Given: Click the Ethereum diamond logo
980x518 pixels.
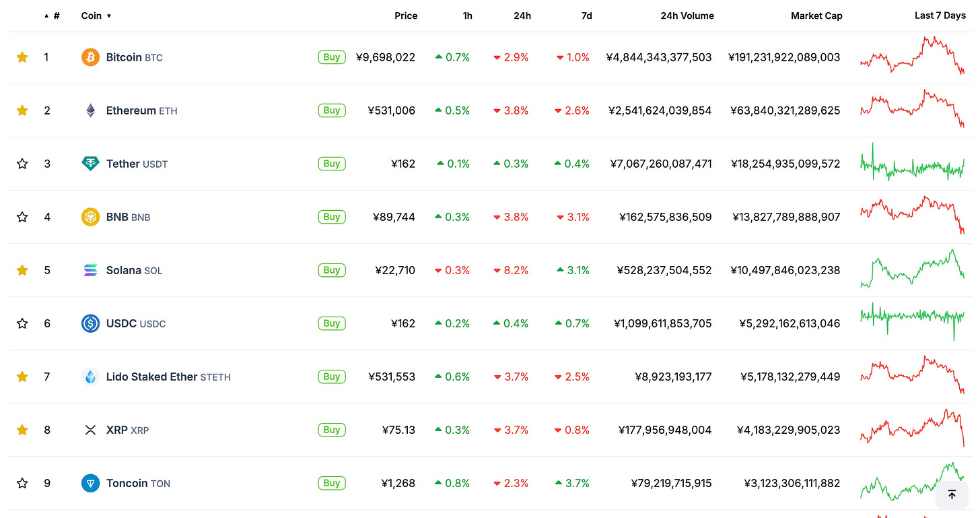Looking at the screenshot, I should 90,110.
